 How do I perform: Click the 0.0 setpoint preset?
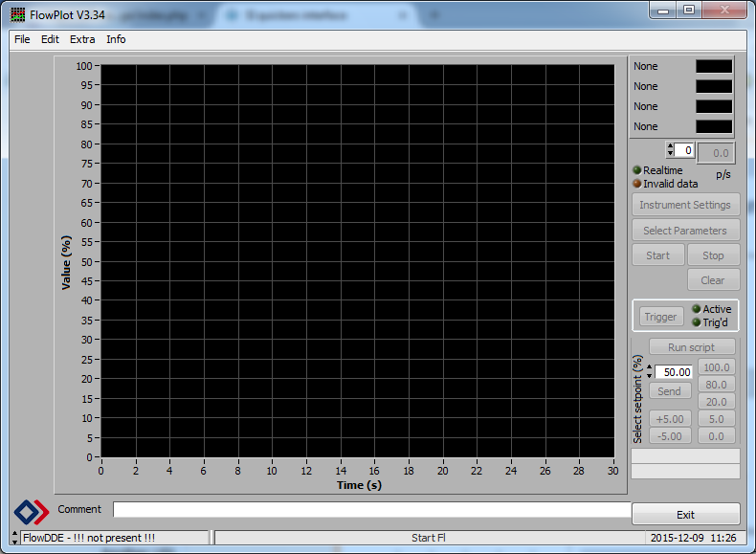click(717, 436)
